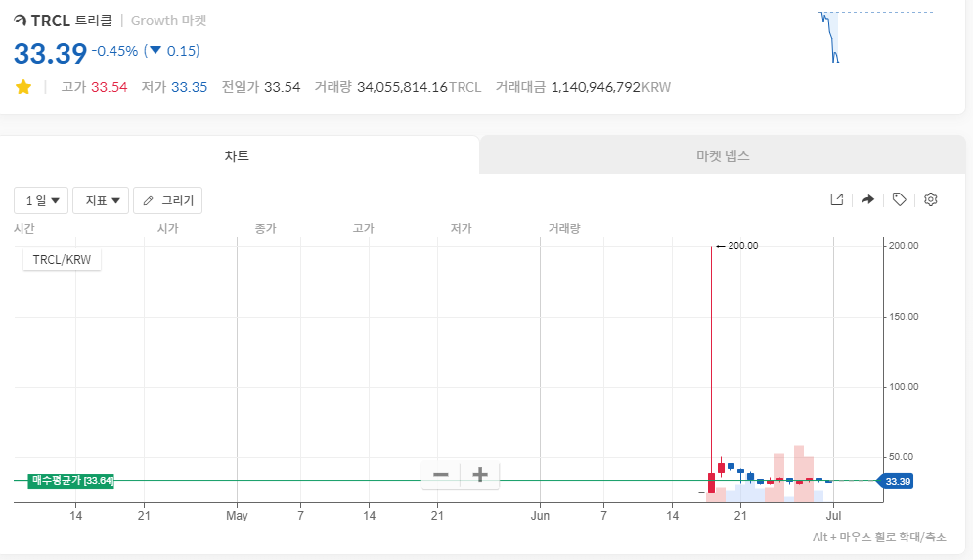
Task: Open the 1일 interval dropdown
Action: click(41, 200)
